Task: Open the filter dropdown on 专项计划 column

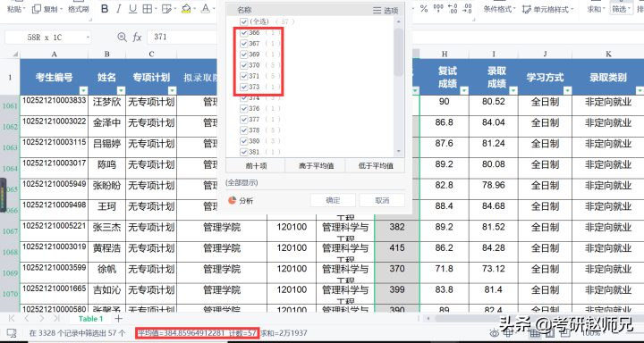Action: tap(173, 90)
